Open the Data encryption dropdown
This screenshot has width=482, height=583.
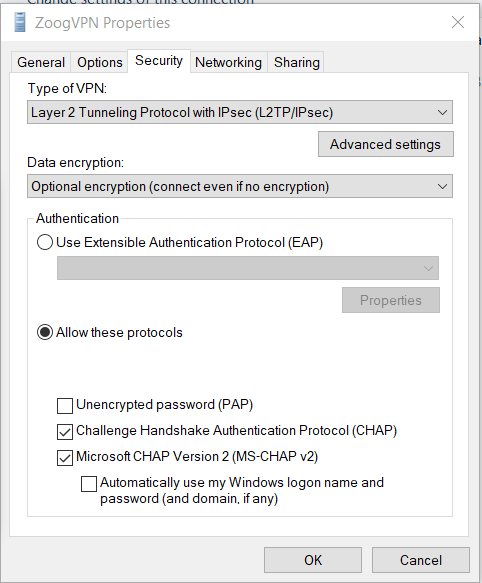[240, 186]
